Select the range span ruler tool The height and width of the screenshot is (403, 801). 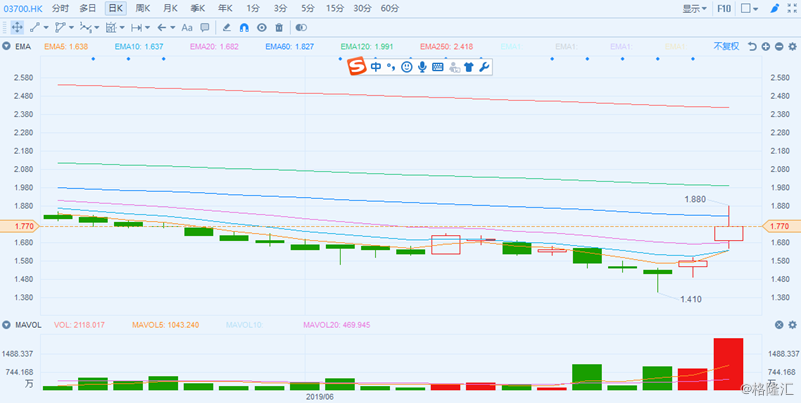pyautogui.click(x=136, y=27)
